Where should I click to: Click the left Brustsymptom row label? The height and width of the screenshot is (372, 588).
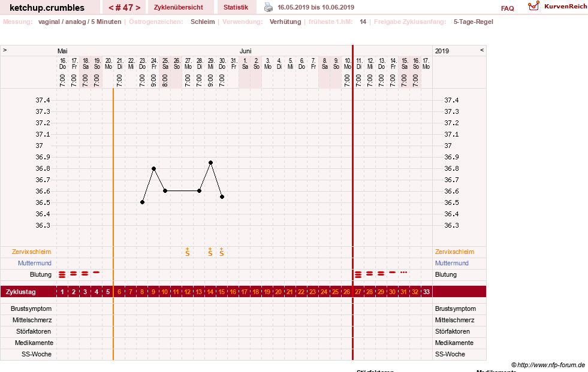[31, 309]
